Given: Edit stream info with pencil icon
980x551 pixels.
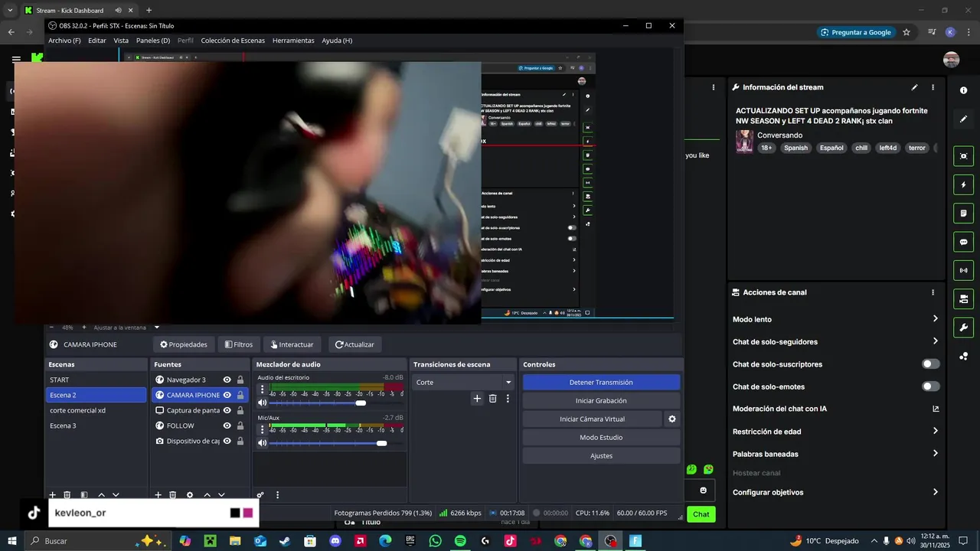Looking at the screenshot, I should pos(914,87).
